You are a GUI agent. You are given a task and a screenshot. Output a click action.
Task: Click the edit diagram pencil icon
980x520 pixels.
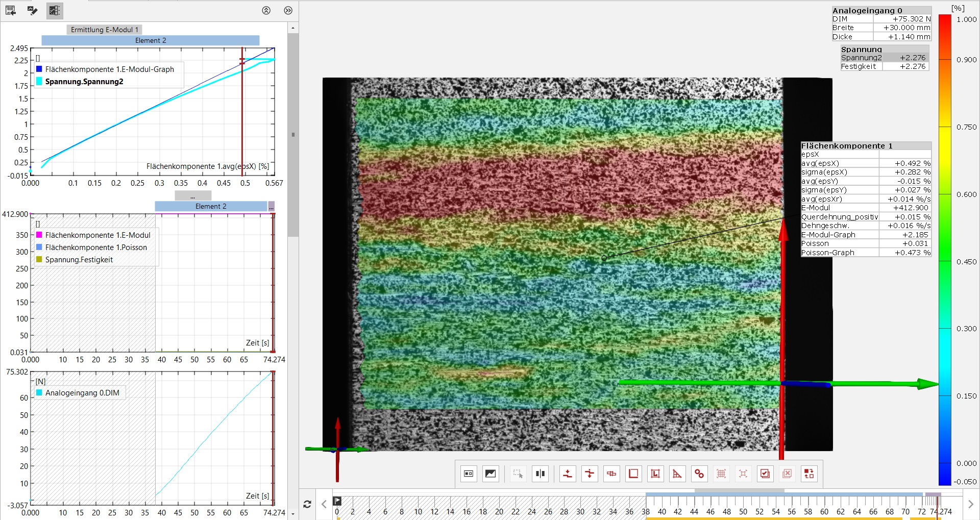tap(33, 10)
